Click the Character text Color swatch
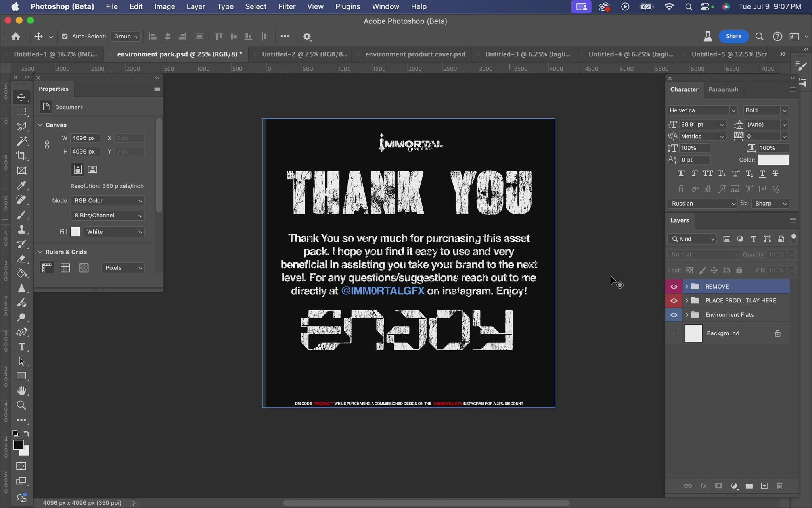Image resolution: width=812 pixels, height=508 pixels. [773, 160]
